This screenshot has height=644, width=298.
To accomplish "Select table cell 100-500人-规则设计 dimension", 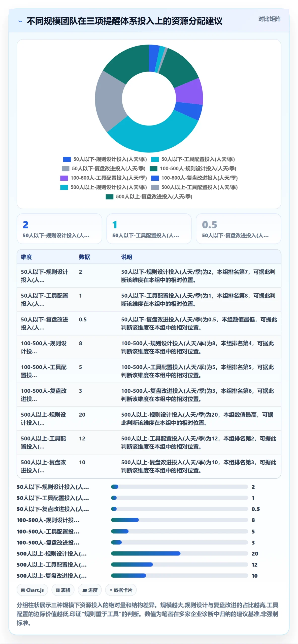I will click(46, 347).
